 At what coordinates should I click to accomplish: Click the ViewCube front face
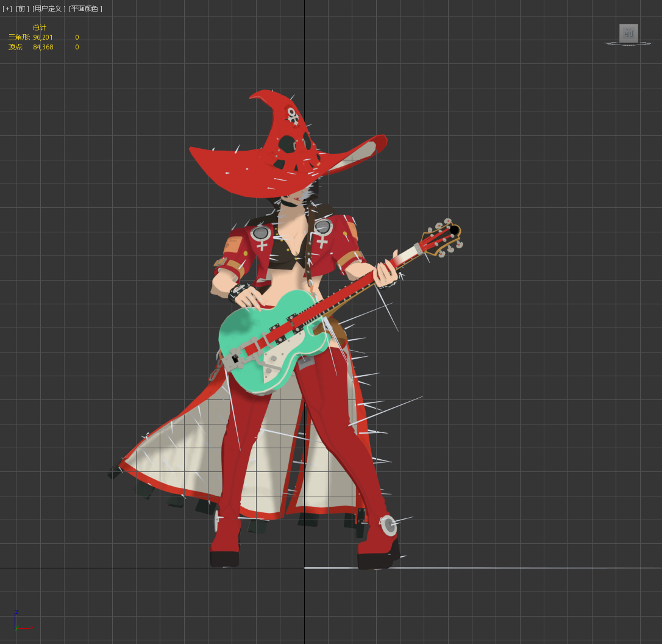click(628, 33)
